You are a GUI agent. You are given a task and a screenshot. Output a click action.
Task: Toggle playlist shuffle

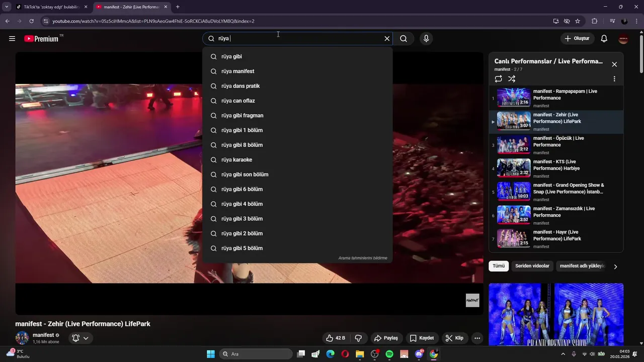512,79
